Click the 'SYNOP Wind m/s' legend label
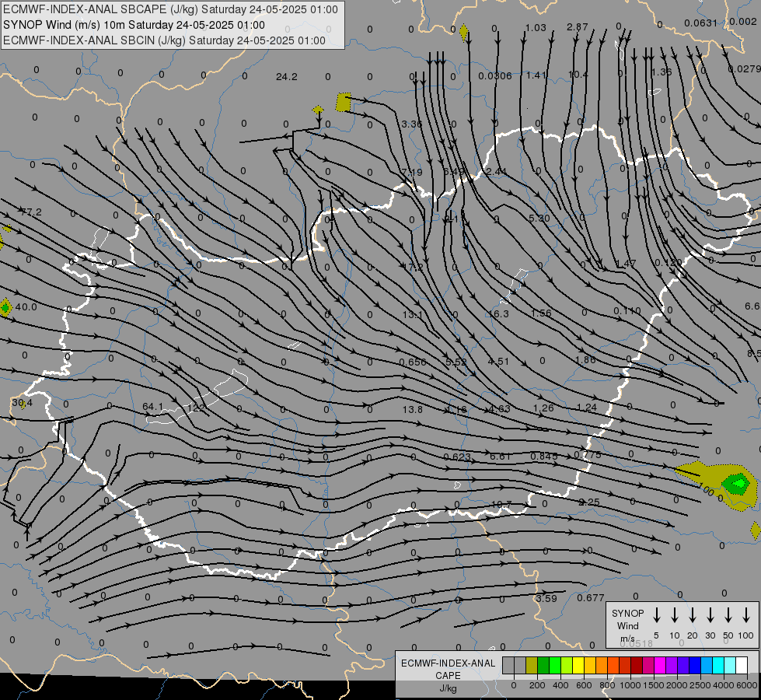Viewport: 761px width, 700px height. pyautogui.click(x=627, y=625)
